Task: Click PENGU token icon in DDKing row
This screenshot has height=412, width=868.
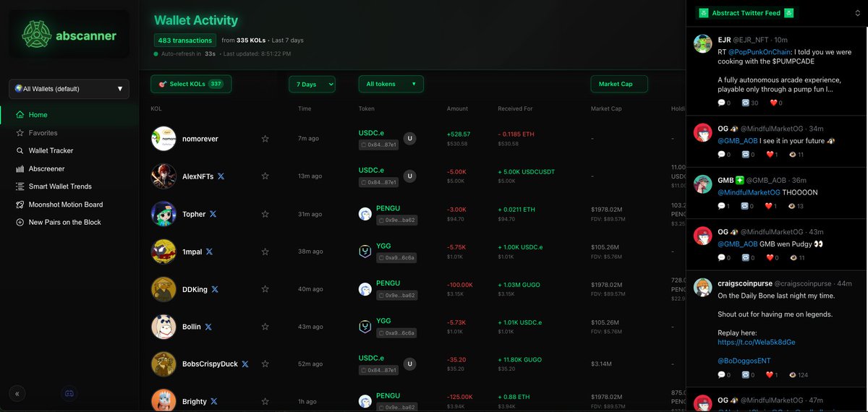Action: 365,289
